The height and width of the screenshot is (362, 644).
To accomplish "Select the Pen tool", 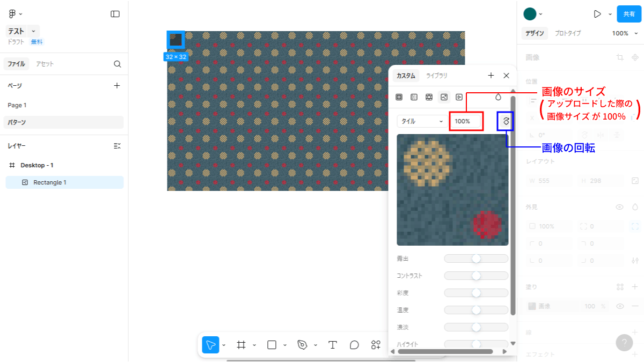I will (303, 345).
